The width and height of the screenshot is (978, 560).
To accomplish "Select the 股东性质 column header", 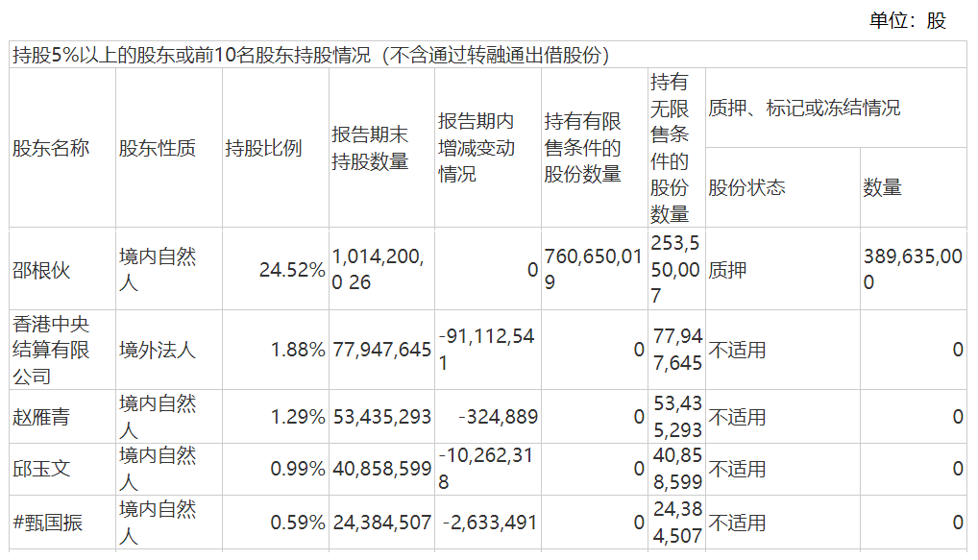I will pyautogui.click(x=158, y=148).
